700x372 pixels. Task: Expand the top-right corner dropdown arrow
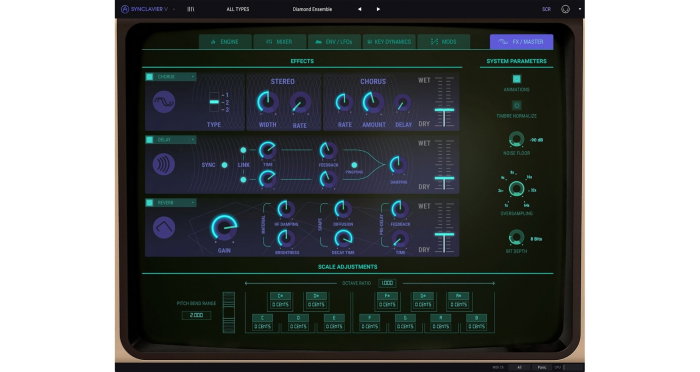(x=579, y=9)
